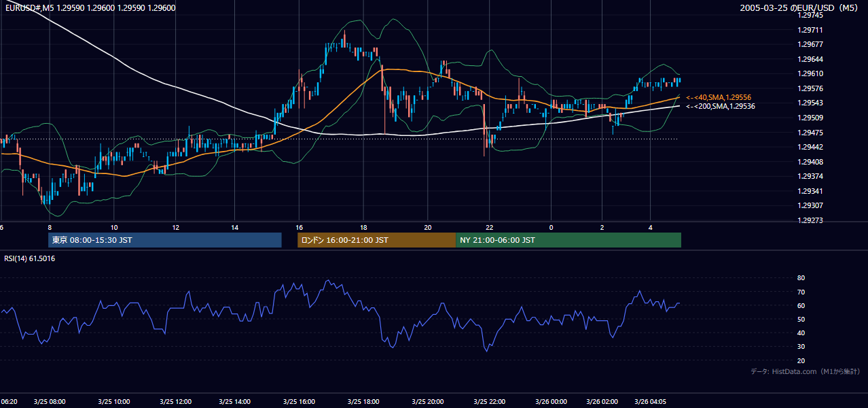Viewport: 868px width, 408px height.
Task: Click price axis value 1.29442
Action: (x=810, y=147)
